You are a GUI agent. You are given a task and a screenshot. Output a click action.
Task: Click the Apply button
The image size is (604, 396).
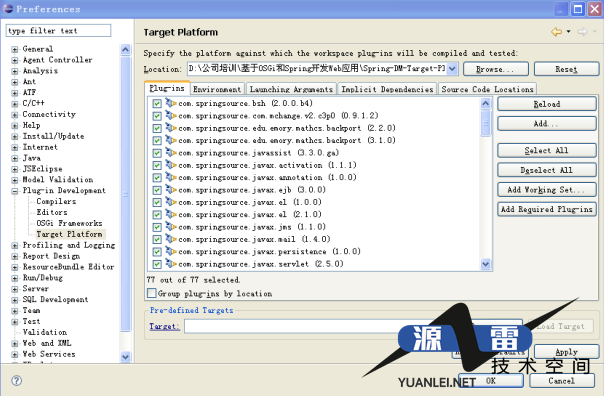[x=566, y=351]
